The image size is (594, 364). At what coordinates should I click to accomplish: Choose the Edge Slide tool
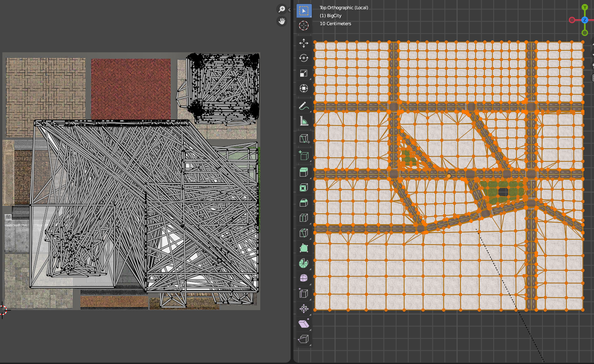tap(304, 293)
